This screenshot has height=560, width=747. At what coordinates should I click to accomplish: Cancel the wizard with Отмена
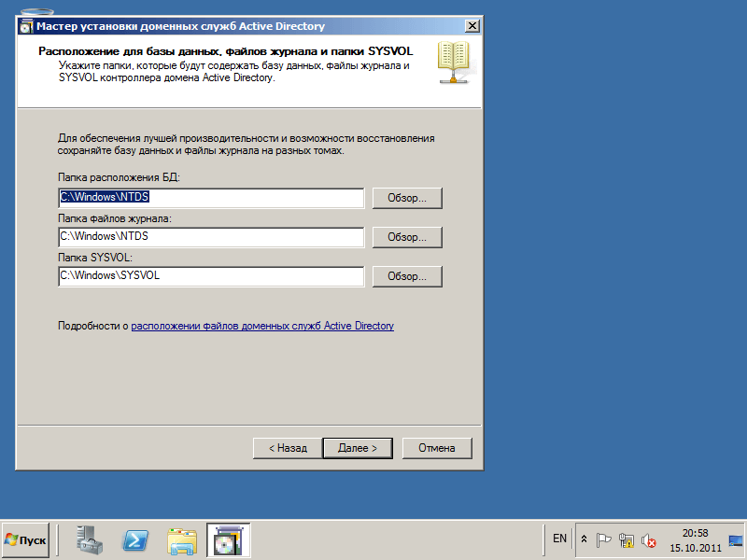[x=437, y=448]
